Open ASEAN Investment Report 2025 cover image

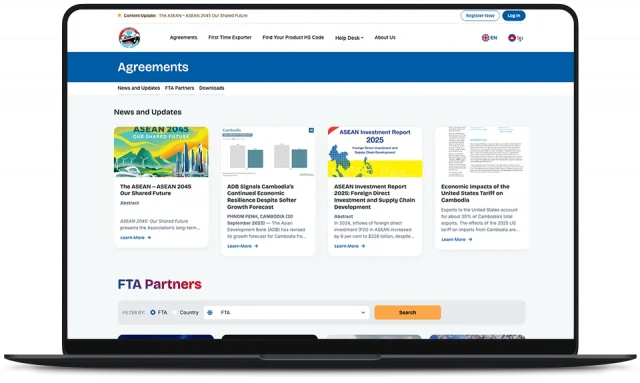(375, 152)
